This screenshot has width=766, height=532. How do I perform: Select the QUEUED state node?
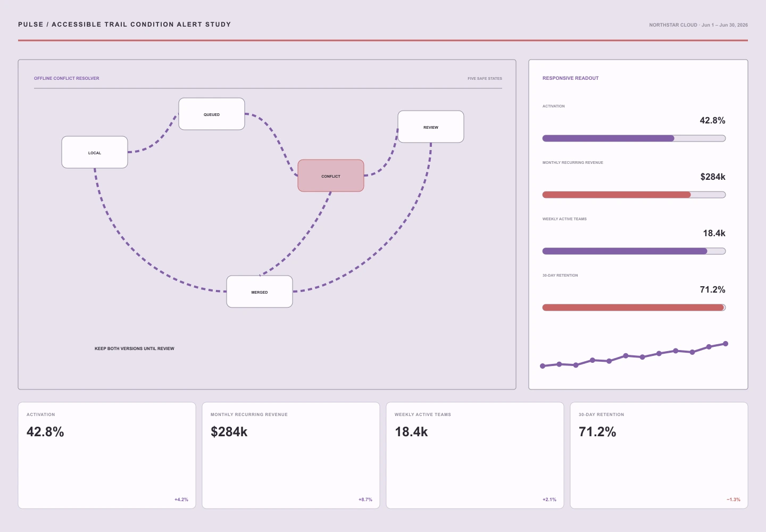[212, 114]
